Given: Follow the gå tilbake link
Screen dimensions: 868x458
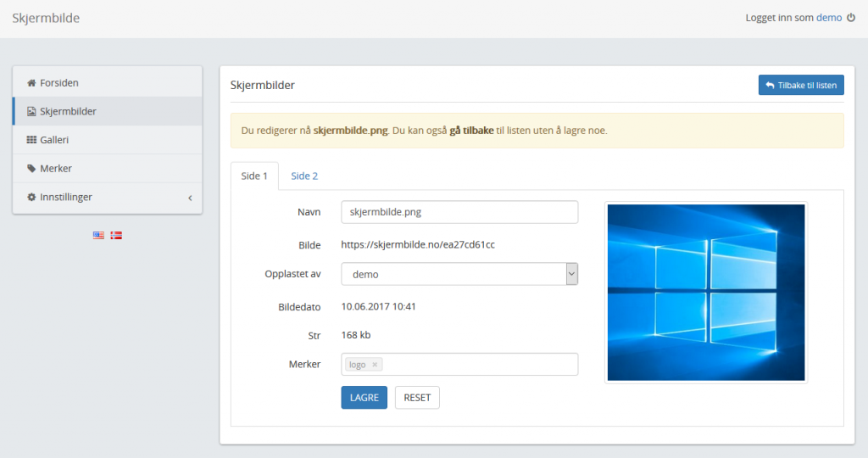Looking at the screenshot, I should coord(471,131).
